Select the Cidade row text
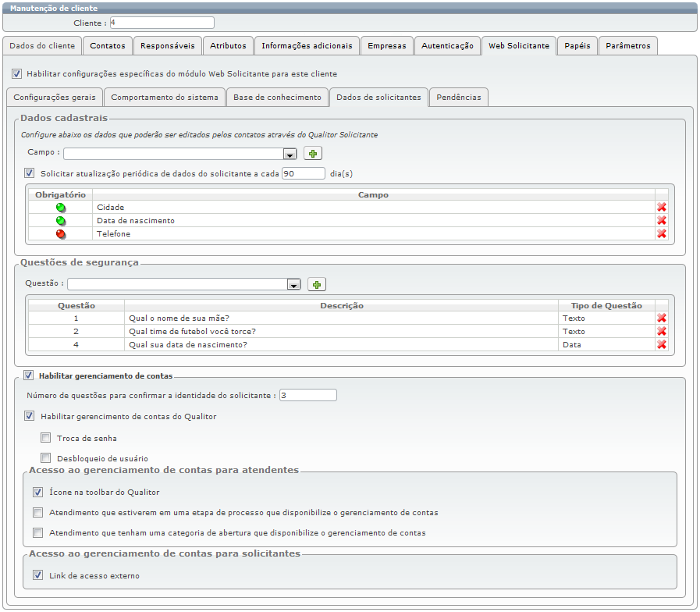Viewport: 700px width, 612px height. pyautogui.click(x=111, y=208)
